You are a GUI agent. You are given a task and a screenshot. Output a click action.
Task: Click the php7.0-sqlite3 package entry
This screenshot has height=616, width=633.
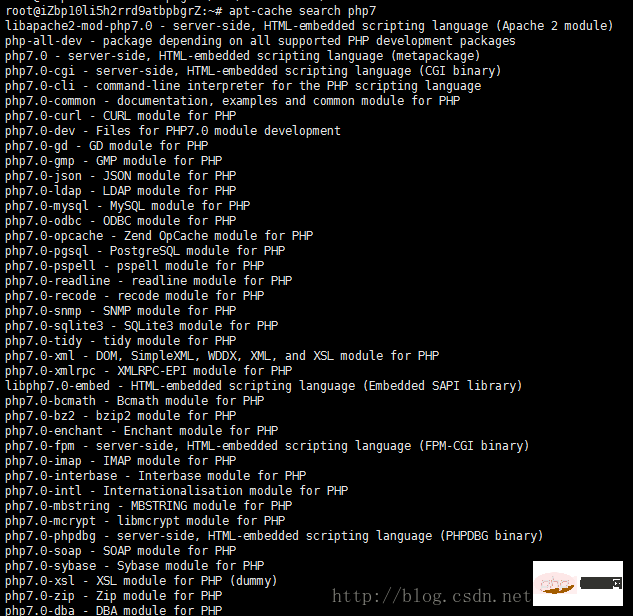point(142,326)
